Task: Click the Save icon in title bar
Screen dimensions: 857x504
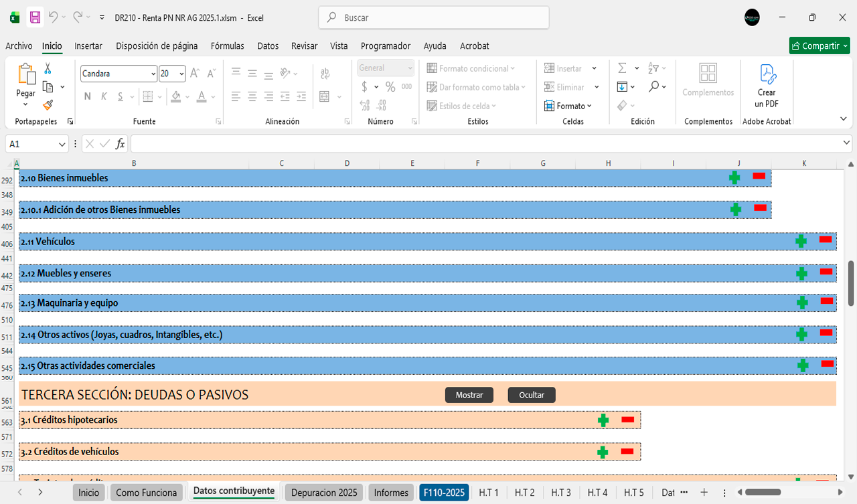Action: pos(35,17)
